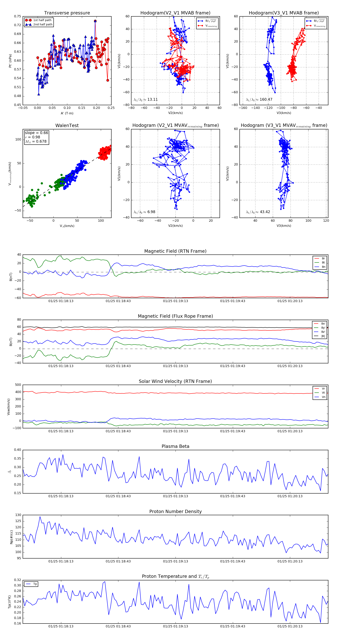The height and width of the screenshot is (644, 351).
Task: Select the Tp legend entry
Action: point(31,584)
